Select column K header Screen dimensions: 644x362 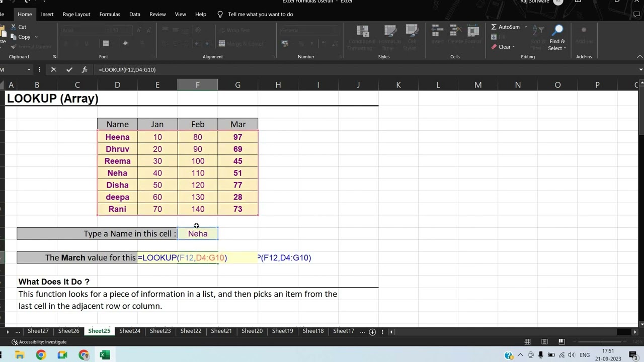tap(398, 85)
